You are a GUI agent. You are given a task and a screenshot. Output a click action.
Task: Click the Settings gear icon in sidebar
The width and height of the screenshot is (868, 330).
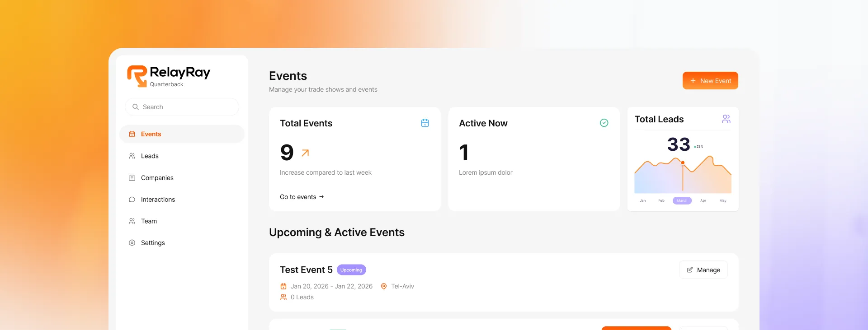(132, 243)
